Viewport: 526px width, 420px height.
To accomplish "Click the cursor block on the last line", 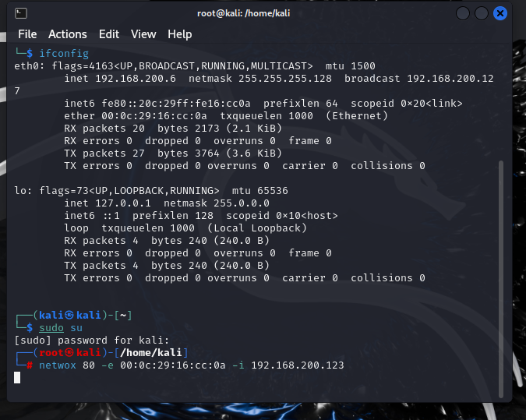I will [18, 377].
